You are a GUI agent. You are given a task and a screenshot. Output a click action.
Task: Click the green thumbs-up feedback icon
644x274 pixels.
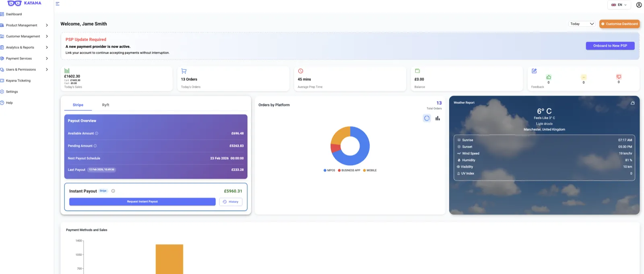click(x=549, y=77)
